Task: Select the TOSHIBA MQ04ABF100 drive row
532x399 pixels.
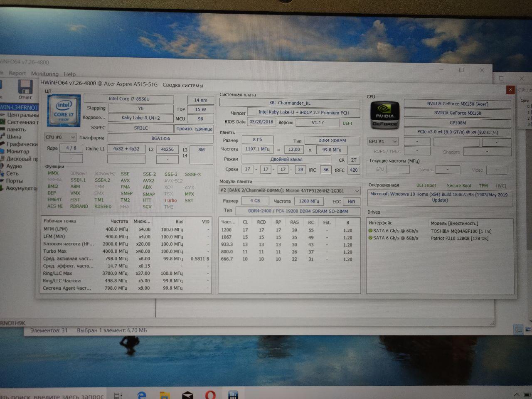Action: 439,231
